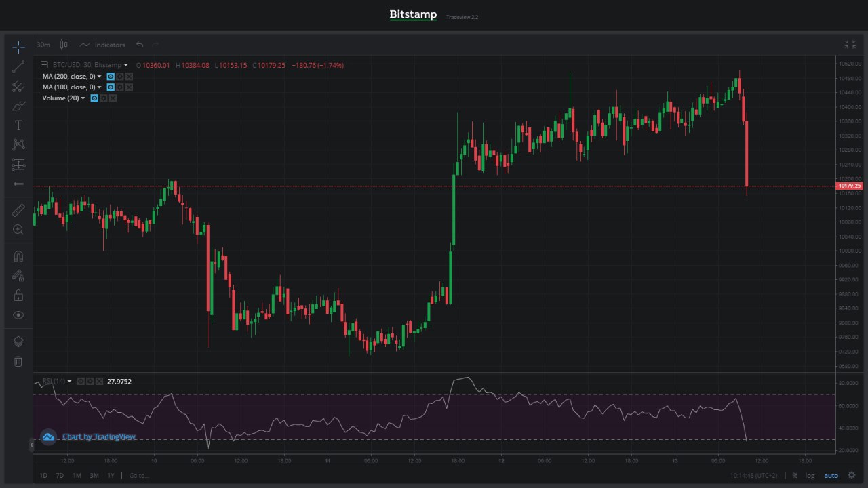Screen dimensions: 868x488
Task: Open the Chart by TradingView link
Action: [x=99, y=437]
